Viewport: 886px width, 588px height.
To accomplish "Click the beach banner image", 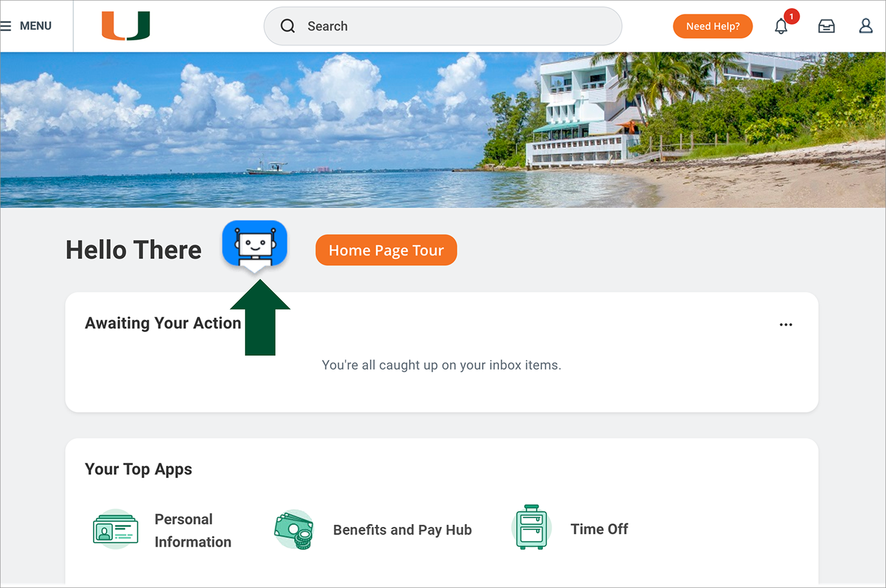I will tap(443, 130).
